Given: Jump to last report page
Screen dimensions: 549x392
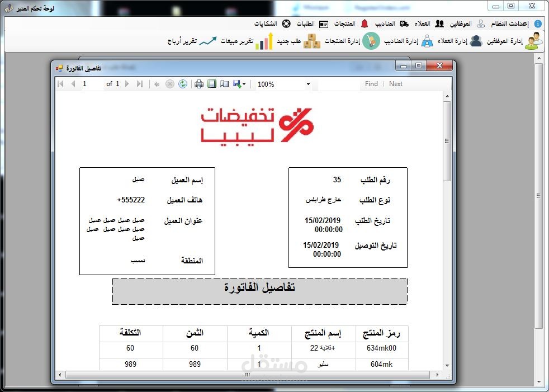Looking at the screenshot, I should pyautogui.click(x=140, y=84).
